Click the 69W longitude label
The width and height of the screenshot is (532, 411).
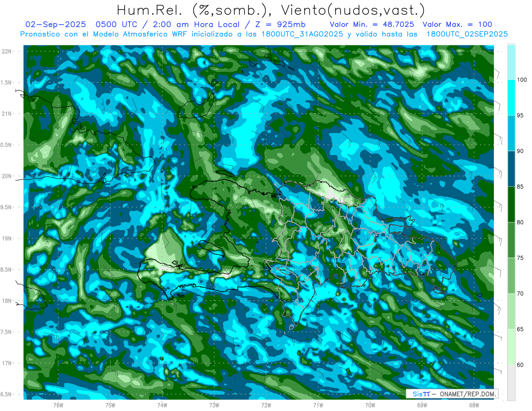point(422,405)
